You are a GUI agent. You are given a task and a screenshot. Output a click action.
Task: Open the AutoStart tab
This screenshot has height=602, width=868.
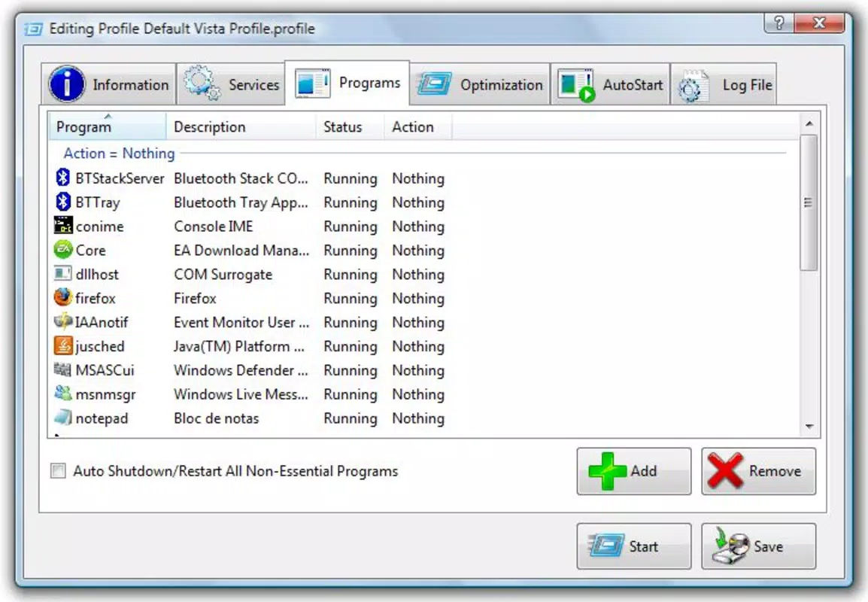tap(611, 84)
